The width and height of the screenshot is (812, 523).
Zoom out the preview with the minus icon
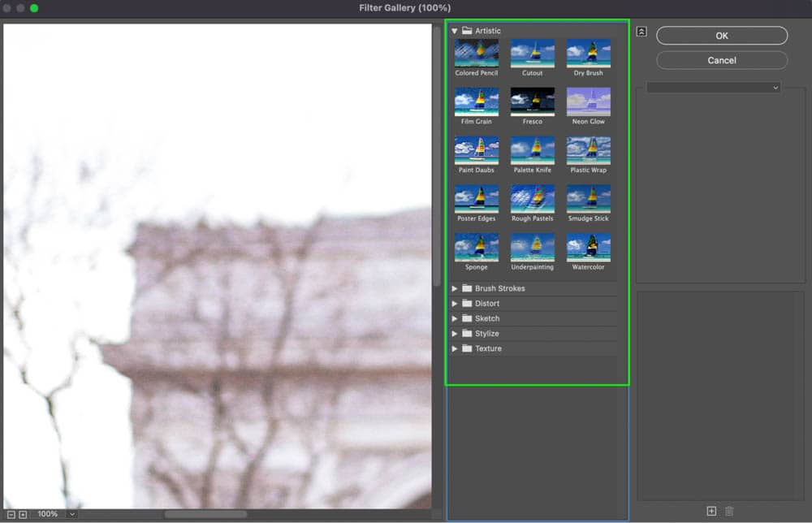click(11, 514)
